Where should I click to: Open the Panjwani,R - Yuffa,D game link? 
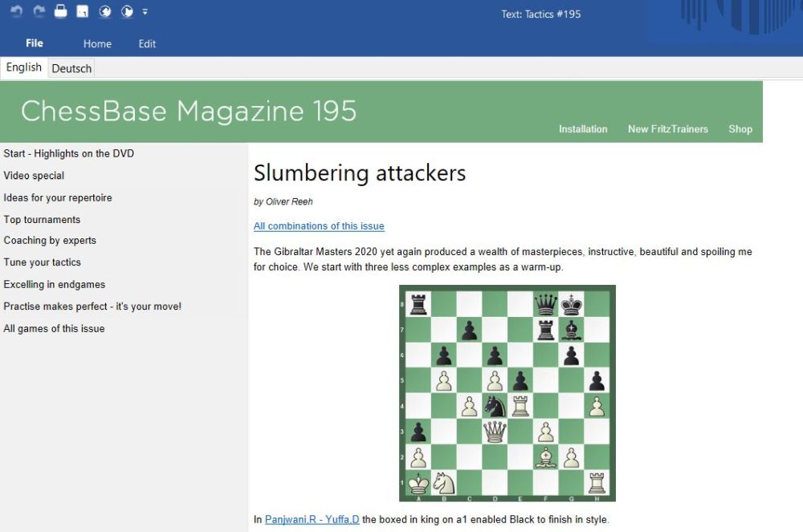(312, 519)
